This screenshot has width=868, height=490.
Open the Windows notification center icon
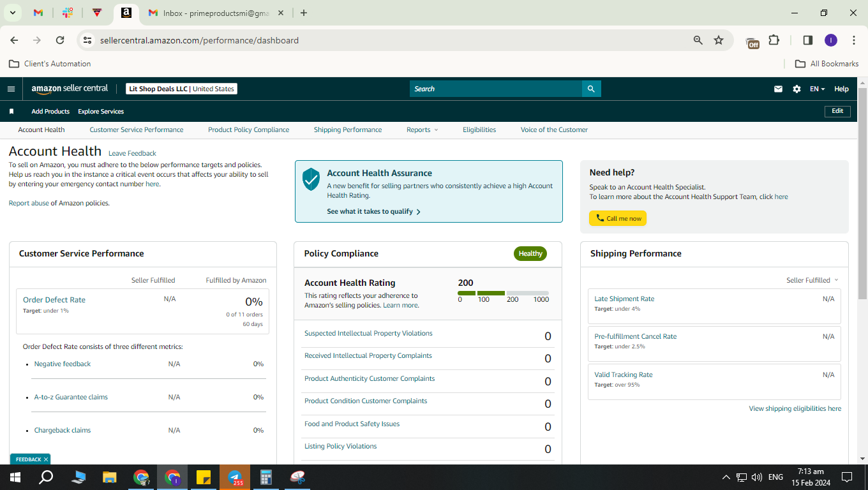click(x=847, y=477)
